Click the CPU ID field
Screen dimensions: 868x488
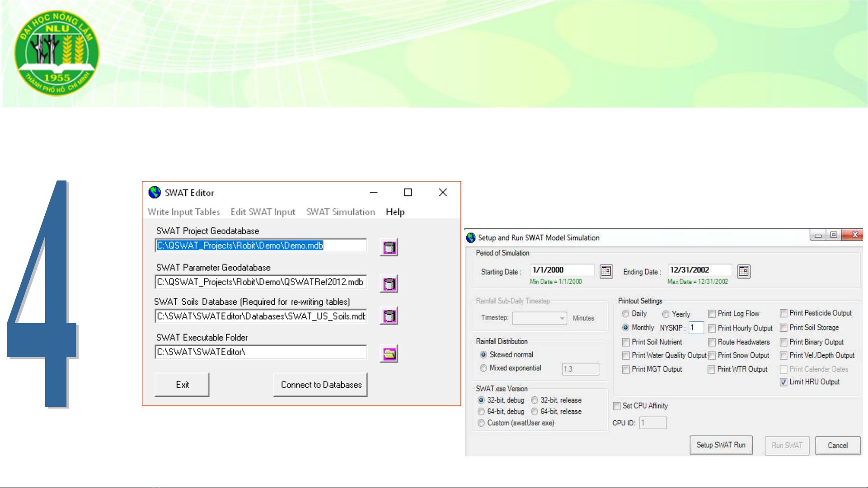point(653,423)
